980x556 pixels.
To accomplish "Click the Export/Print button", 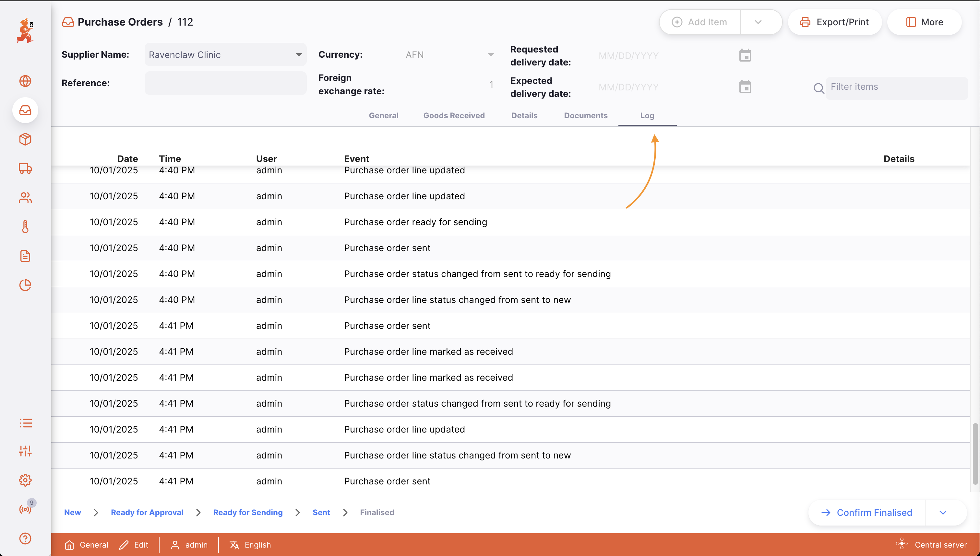I will pos(834,22).
